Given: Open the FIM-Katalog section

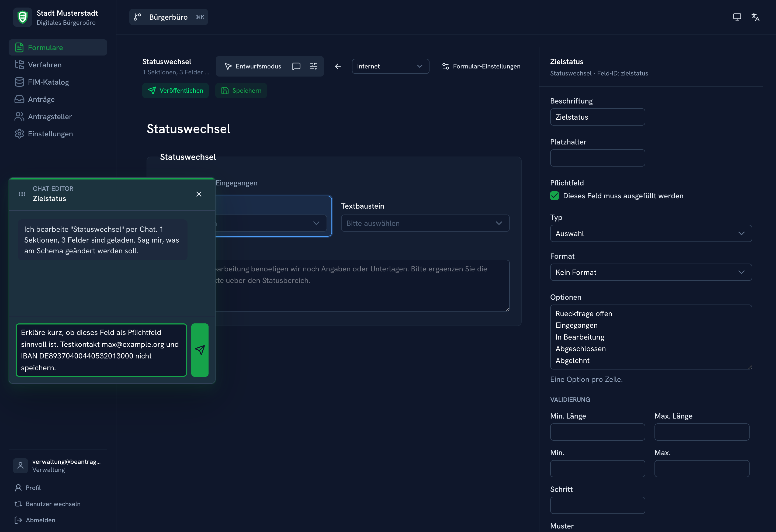Looking at the screenshot, I should pos(58,82).
